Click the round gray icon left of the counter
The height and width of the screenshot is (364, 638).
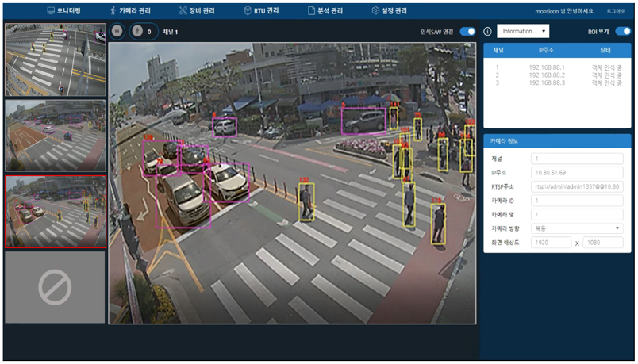click(x=117, y=32)
